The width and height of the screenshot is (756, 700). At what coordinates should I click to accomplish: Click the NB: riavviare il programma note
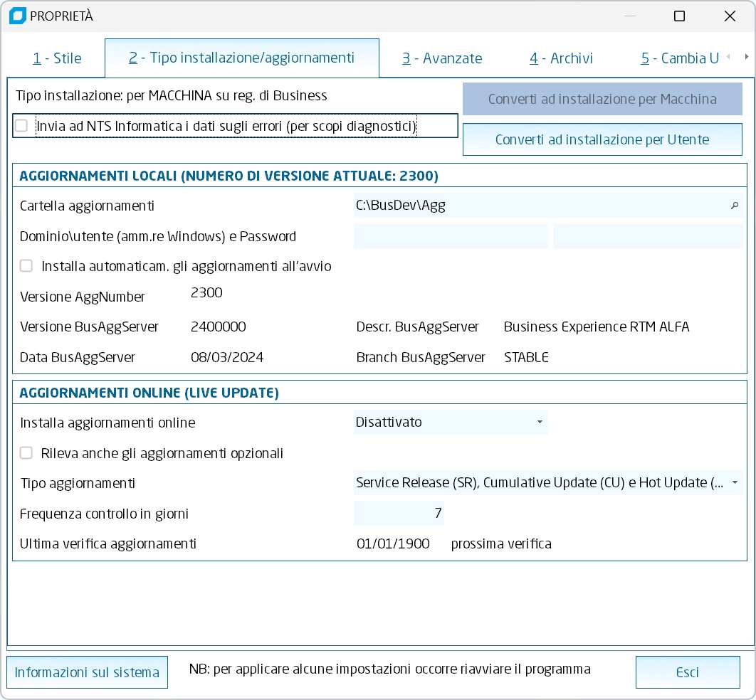[389, 669]
